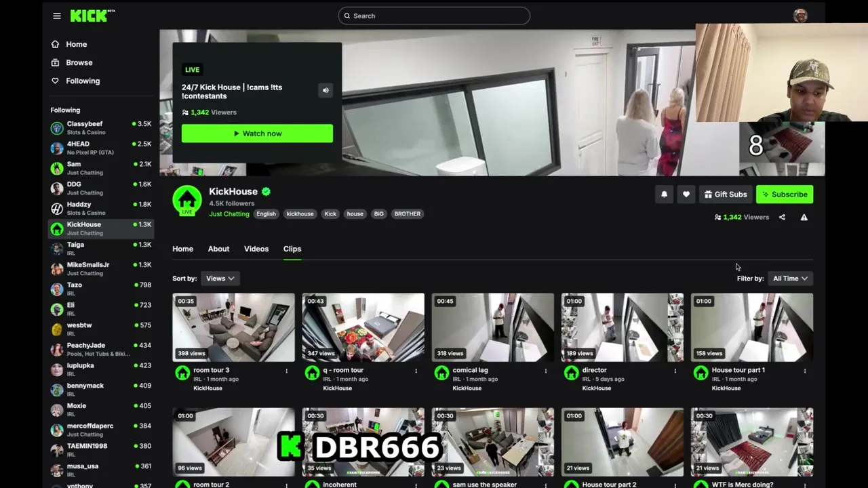Click the Just Chatting category link
The image size is (868, 488).
pyautogui.click(x=229, y=214)
